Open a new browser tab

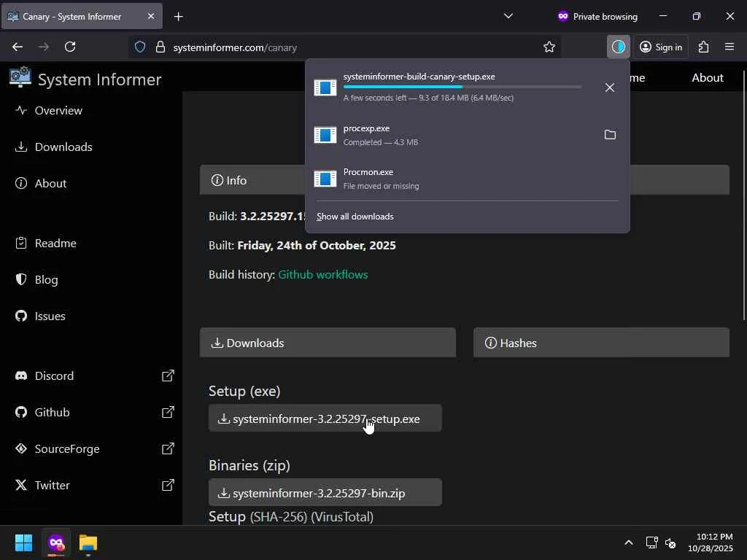click(x=178, y=17)
